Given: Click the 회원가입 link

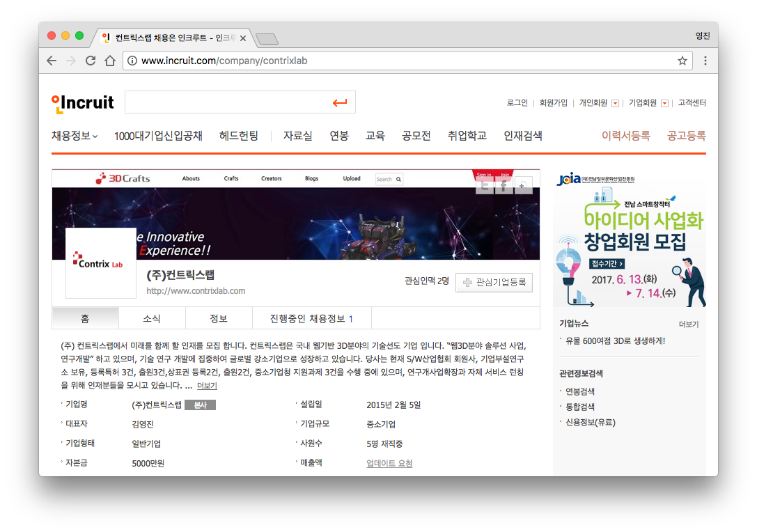Looking at the screenshot, I should coord(553,103).
